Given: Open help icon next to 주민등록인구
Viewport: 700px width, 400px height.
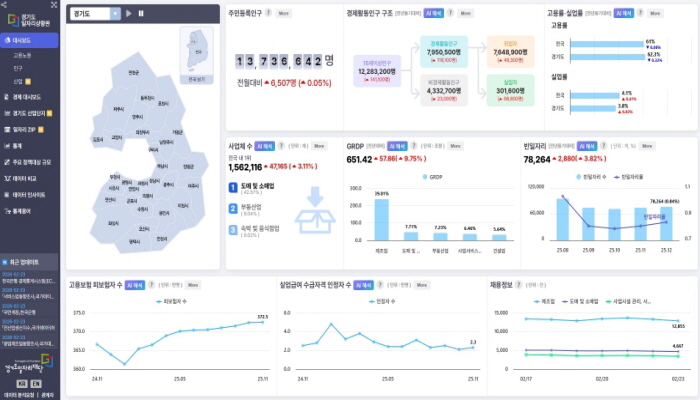Looking at the screenshot, I should coord(270,14).
